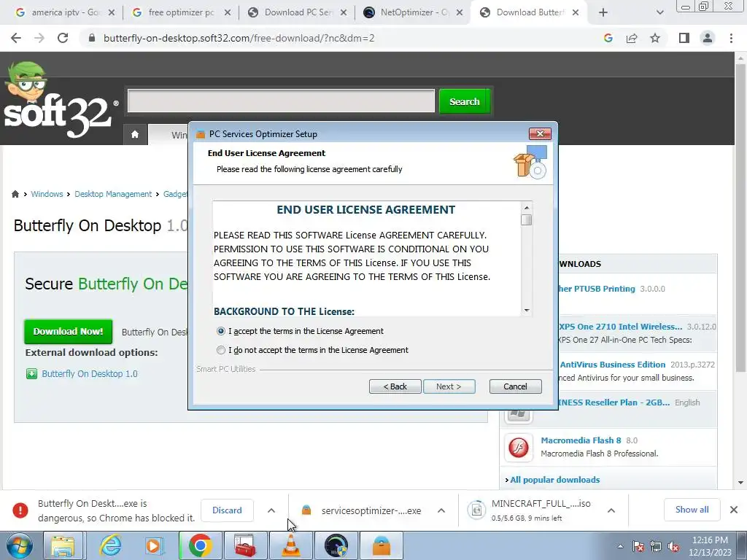The width and height of the screenshot is (747, 560).
Task: Click the network tray icon
Action: pos(656,546)
